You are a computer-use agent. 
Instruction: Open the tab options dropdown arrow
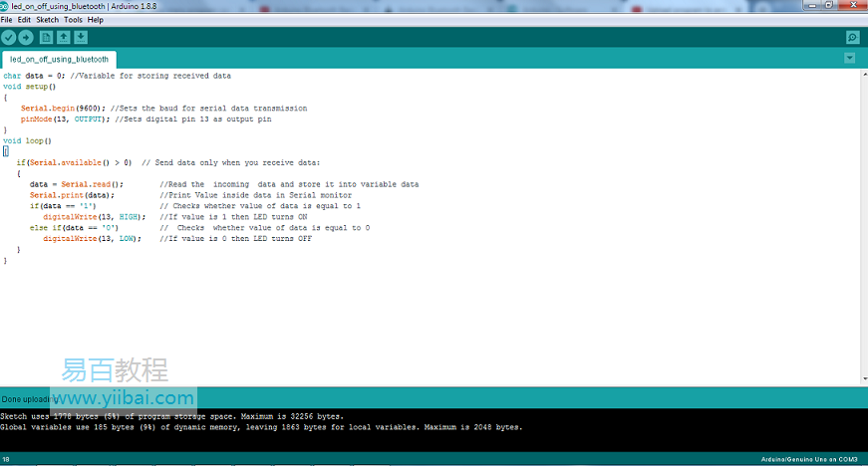(850, 58)
